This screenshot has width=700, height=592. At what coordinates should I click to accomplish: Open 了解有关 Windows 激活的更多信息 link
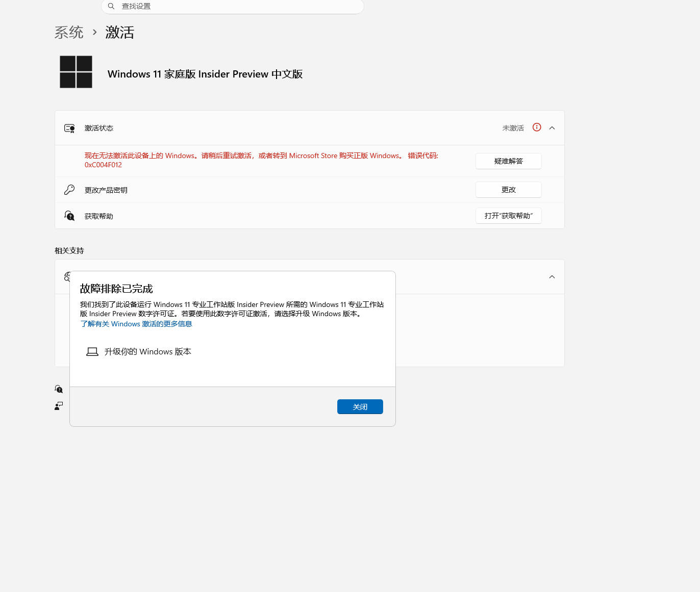tap(136, 324)
